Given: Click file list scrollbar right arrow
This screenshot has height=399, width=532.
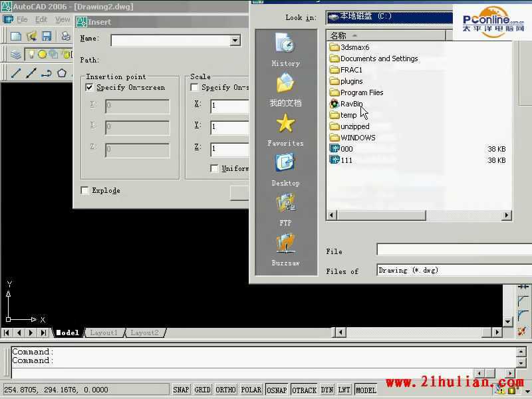Looking at the screenshot, I should 507,215.
